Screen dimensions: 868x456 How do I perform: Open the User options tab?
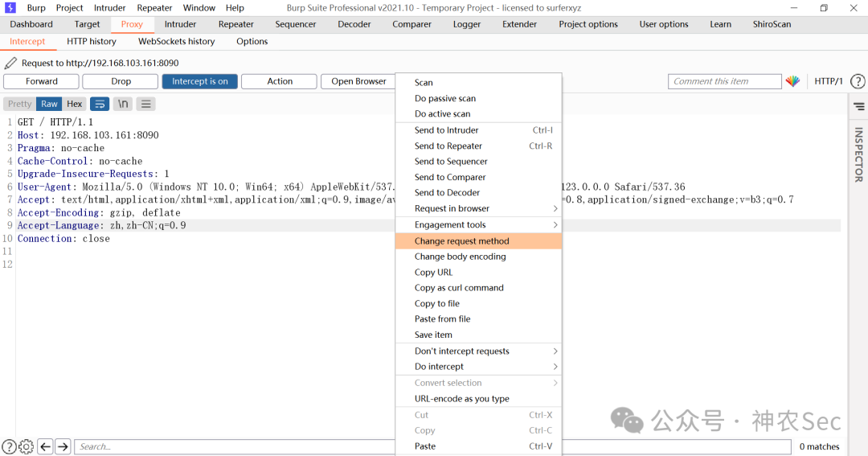[664, 24]
